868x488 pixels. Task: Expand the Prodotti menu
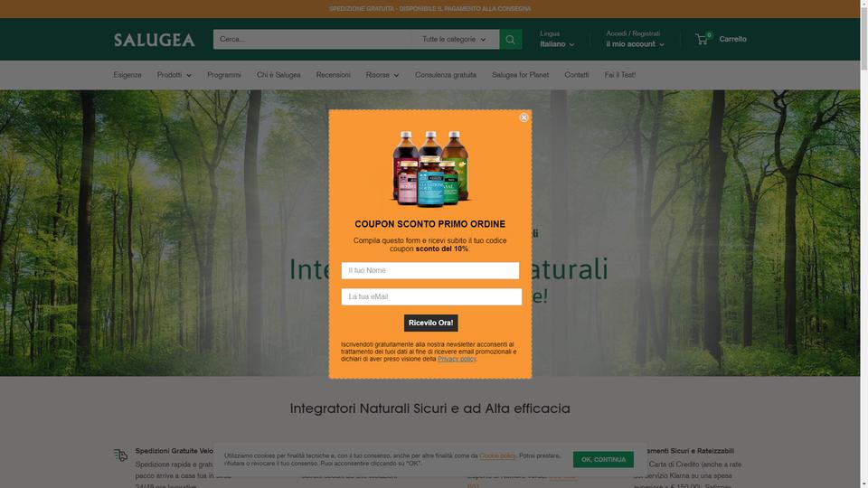[174, 75]
